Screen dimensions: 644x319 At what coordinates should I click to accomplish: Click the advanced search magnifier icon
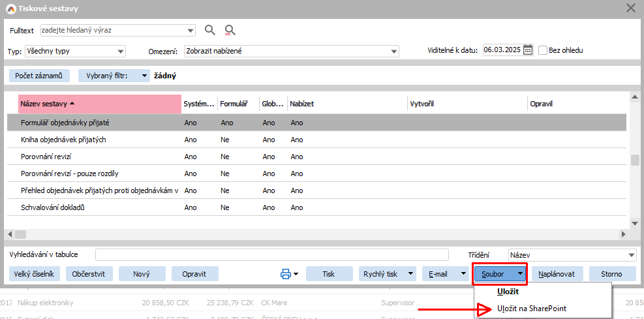click(230, 30)
